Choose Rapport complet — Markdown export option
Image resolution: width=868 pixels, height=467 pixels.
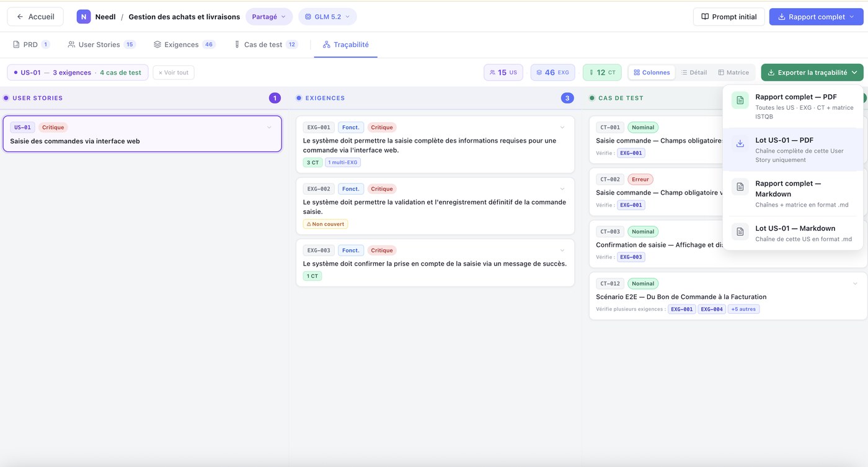pyautogui.click(x=793, y=193)
